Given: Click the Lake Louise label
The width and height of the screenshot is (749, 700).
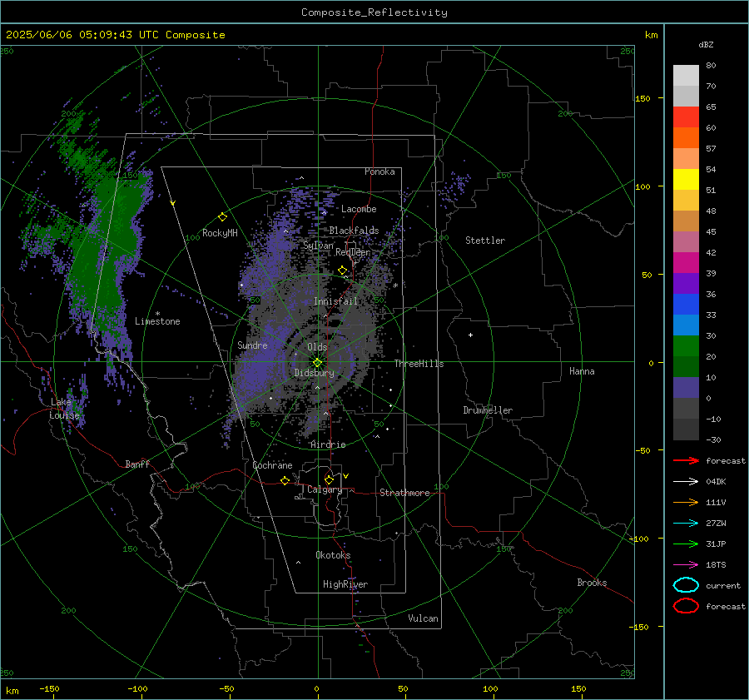Looking at the screenshot, I should point(64,409).
